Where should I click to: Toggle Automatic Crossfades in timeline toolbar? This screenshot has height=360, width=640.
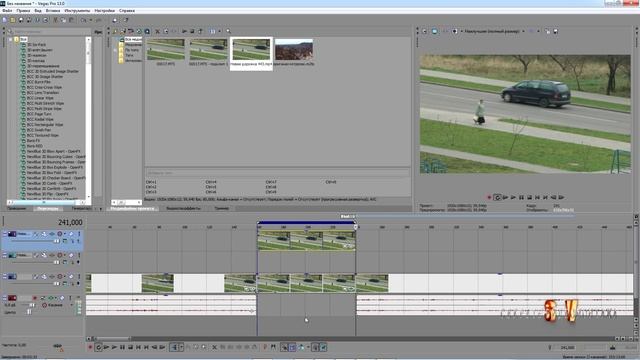(x=292, y=347)
